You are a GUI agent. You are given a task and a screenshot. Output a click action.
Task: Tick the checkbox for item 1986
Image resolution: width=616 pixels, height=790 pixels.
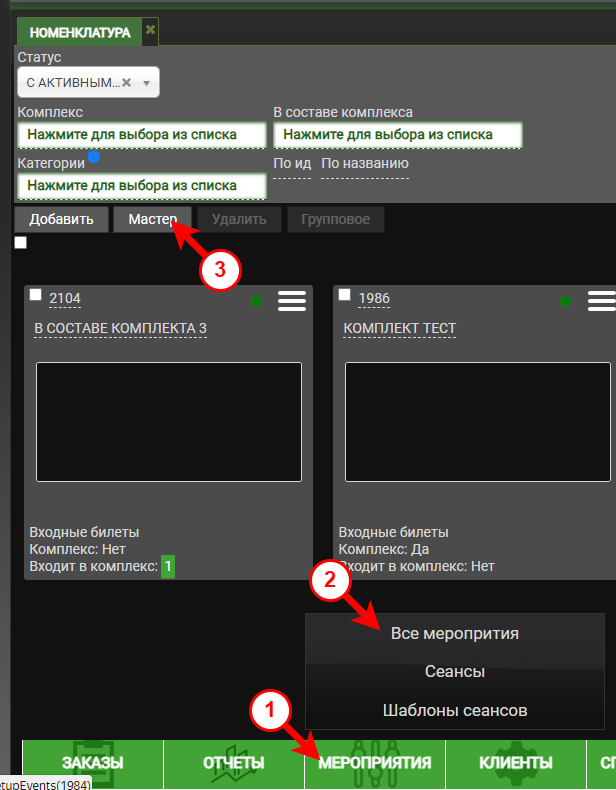tap(345, 295)
